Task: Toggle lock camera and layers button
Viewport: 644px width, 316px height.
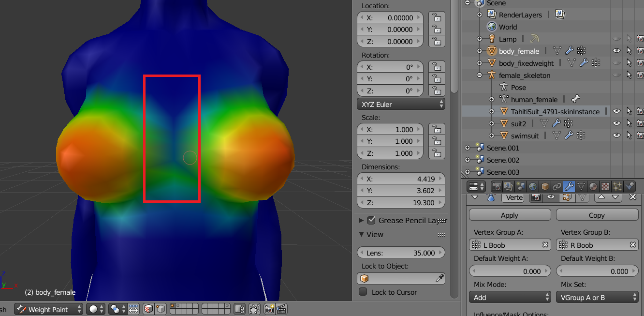Action: click(239, 309)
